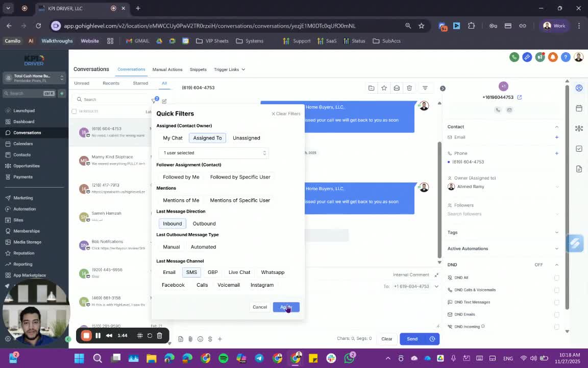This screenshot has height=368, width=588.
Task: Click the schedule clock icon beside Send
Action: [432, 339]
